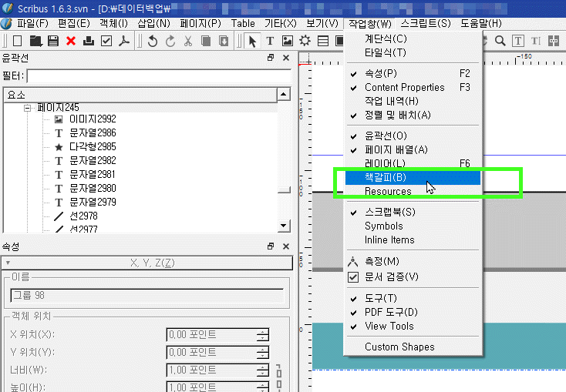Open the 스크립트(S) menu
Viewport: 566px width, 392px height.
[x=426, y=23]
